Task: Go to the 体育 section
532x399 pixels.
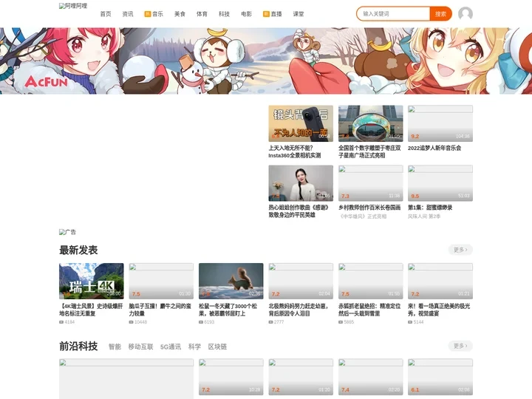Action: pyautogui.click(x=202, y=14)
